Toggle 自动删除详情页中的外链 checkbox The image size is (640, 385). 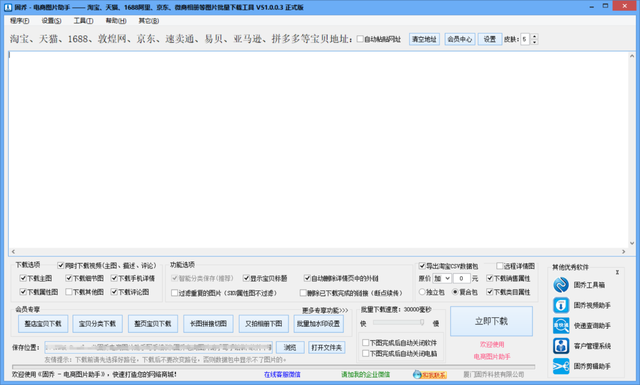307,278
